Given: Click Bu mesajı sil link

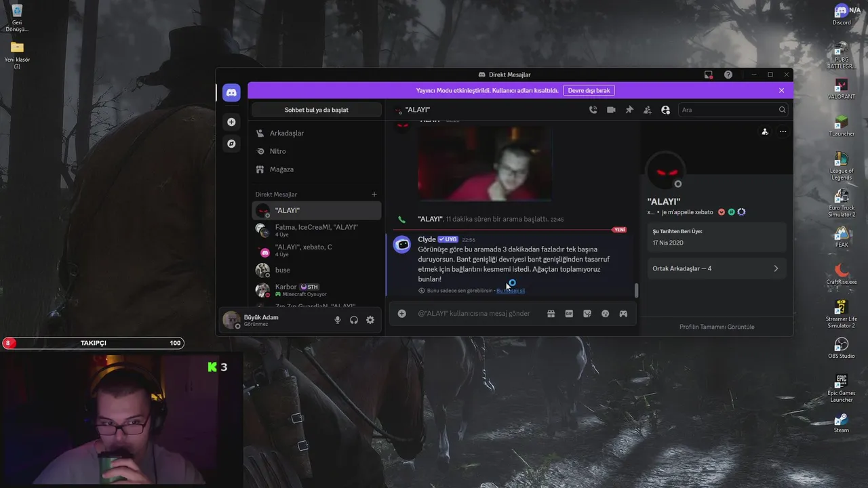Looking at the screenshot, I should click(x=511, y=291).
